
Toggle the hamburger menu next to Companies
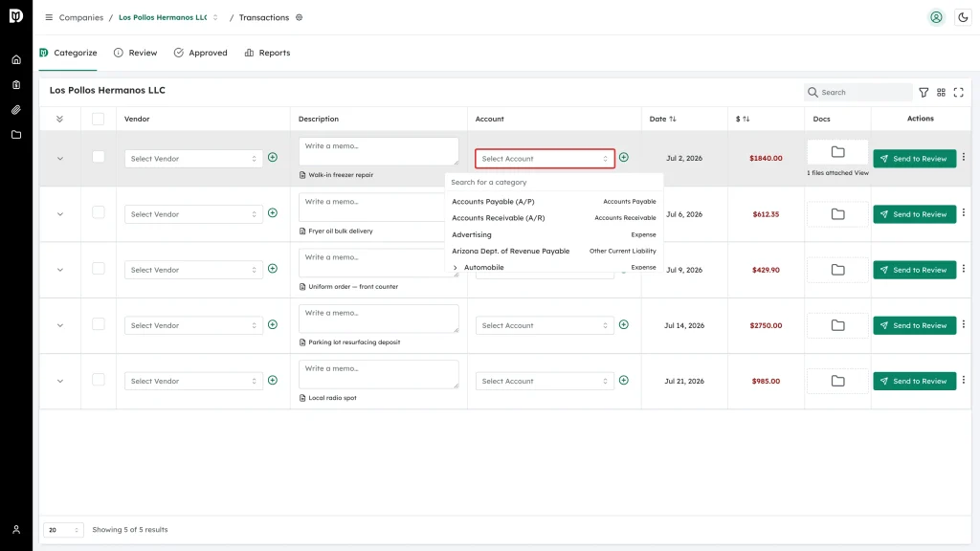coord(49,17)
